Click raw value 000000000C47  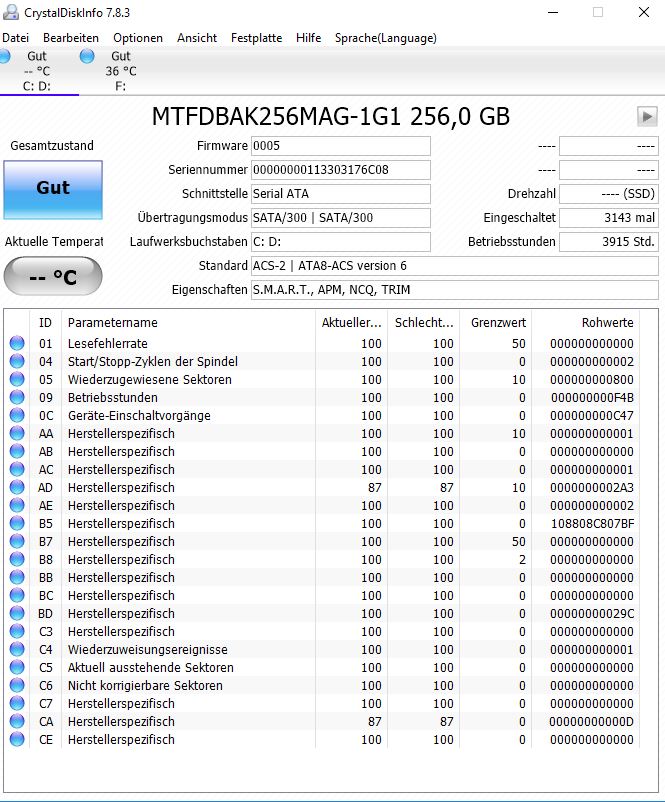point(592,415)
